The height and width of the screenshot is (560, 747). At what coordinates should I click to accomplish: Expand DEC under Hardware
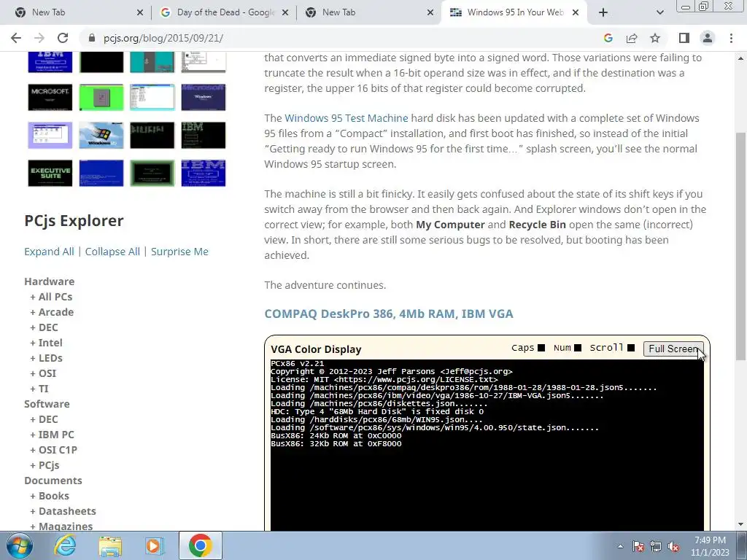[44, 327]
